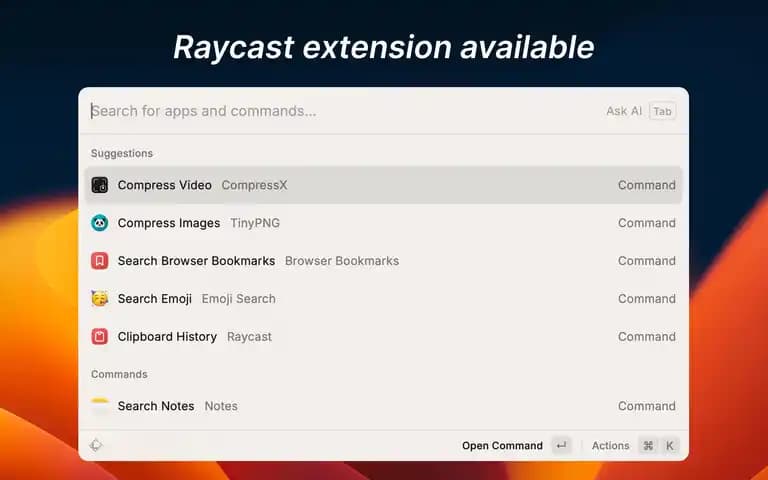Click the Command label on Search Emoji row
Image resolution: width=768 pixels, height=480 pixels.
(647, 298)
